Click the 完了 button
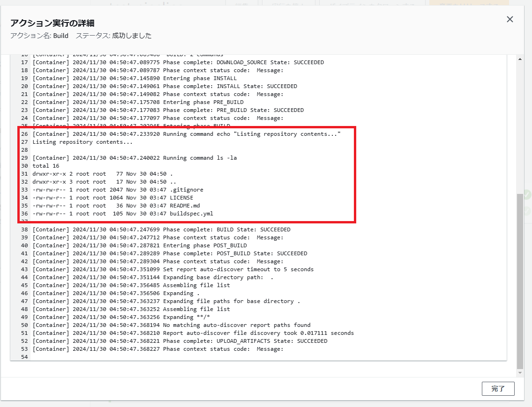This screenshot has height=407, width=532. pos(498,388)
